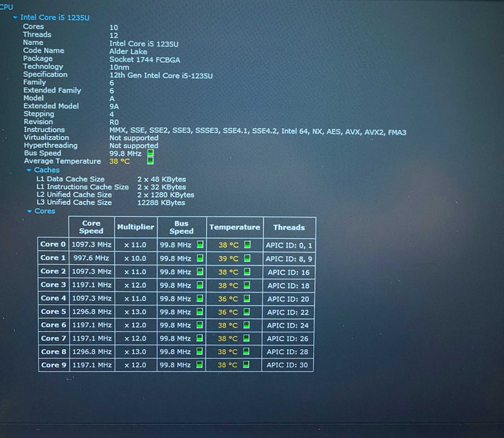504x438 pixels.
Task: Click the Temperature column header
Action: click(x=235, y=227)
